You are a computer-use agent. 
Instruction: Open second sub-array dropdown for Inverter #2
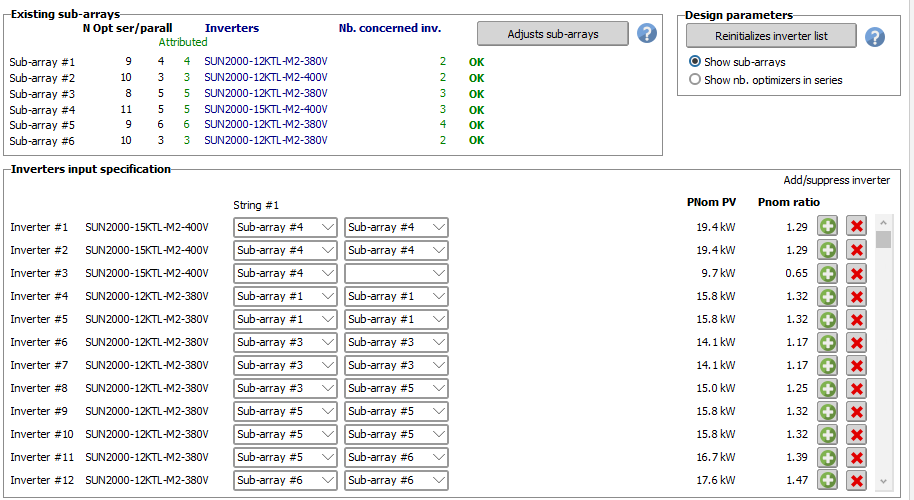pos(396,250)
